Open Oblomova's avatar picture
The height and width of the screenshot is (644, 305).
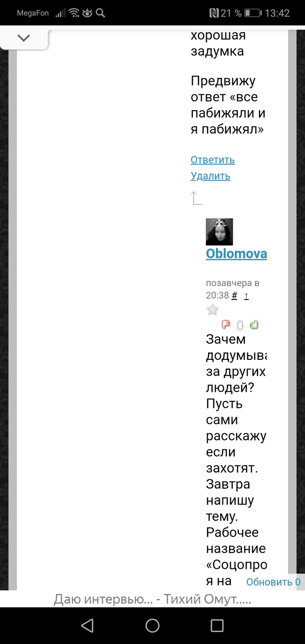click(219, 232)
